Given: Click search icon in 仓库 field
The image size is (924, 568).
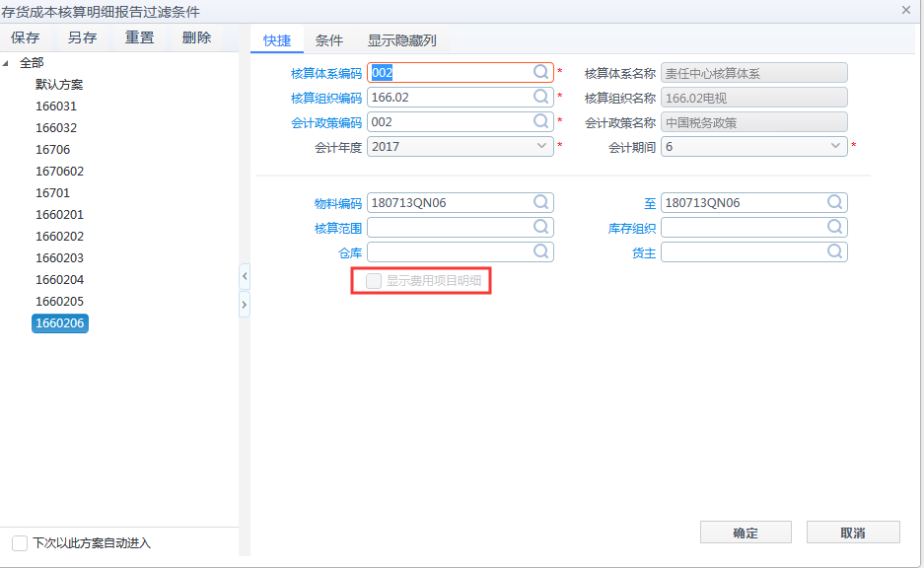Looking at the screenshot, I should coord(541,251).
